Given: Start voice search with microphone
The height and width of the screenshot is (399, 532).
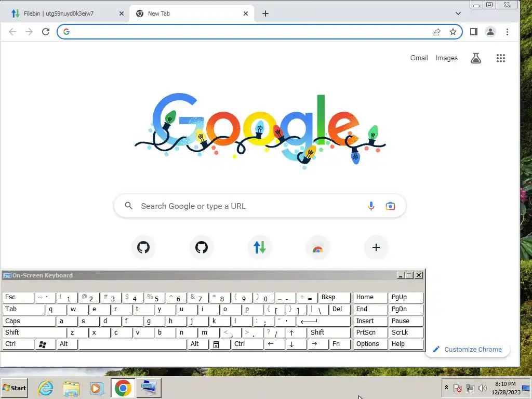Looking at the screenshot, I should [x=371, y=206].
